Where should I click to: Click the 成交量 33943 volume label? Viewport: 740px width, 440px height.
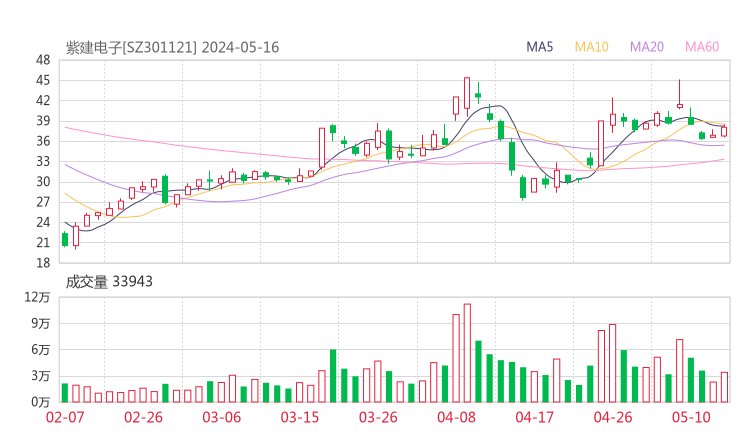point(109,282)
